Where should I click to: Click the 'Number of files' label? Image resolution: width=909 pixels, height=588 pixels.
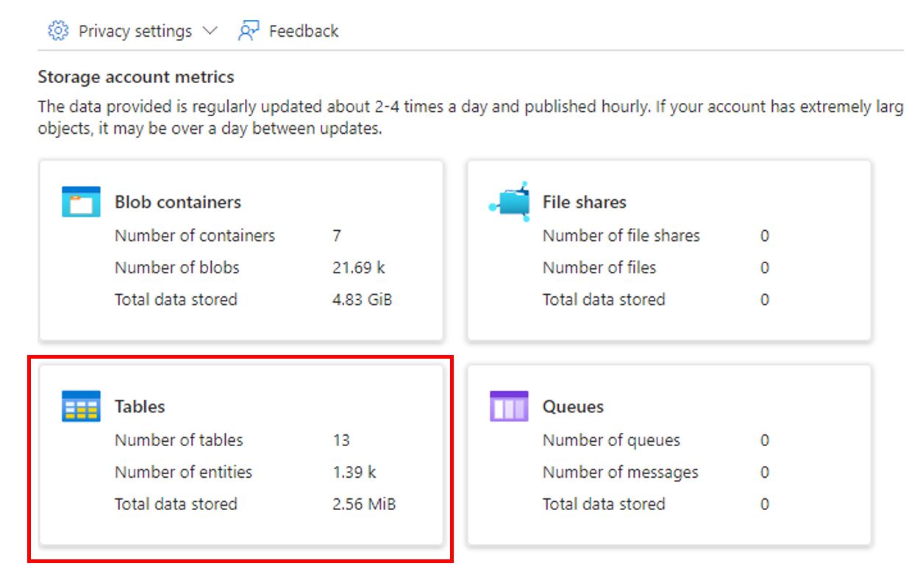coord(599,268)
